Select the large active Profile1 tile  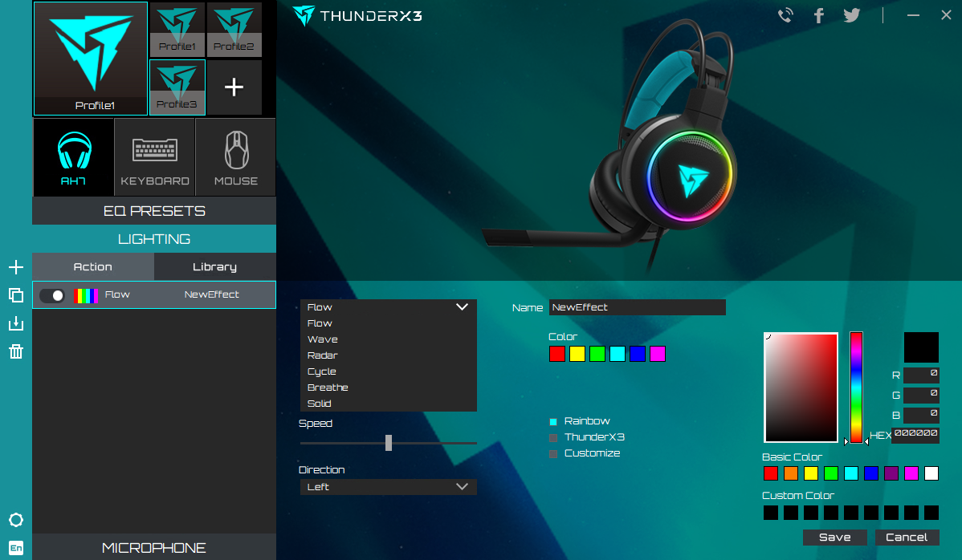point(91,59)
